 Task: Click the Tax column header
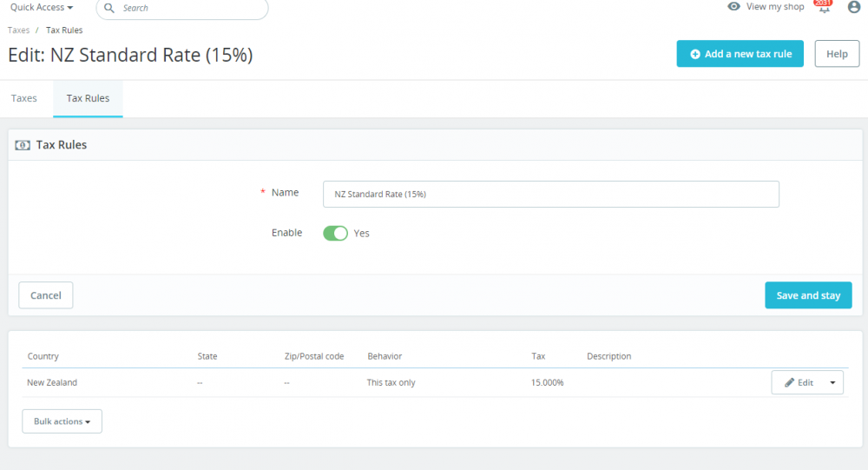(x=539, y=356)
